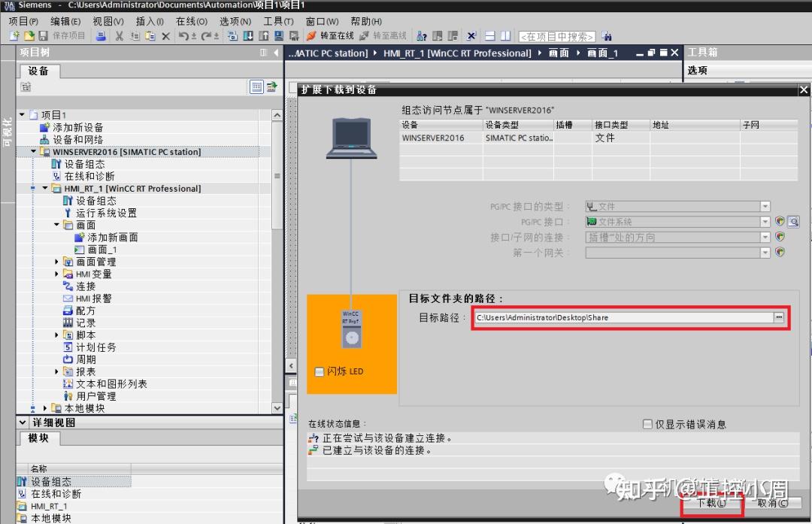The height and width of the screenshot is (524, 812).
Task: Toggle the 闪烁 LED checkbox
Action: coord(320,371)
